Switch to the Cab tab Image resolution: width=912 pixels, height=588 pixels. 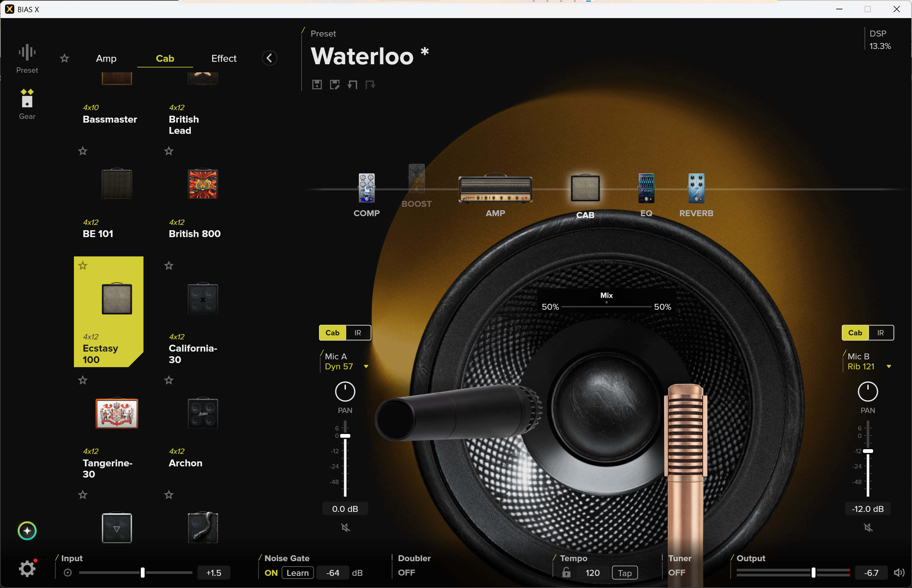[165, 58]
